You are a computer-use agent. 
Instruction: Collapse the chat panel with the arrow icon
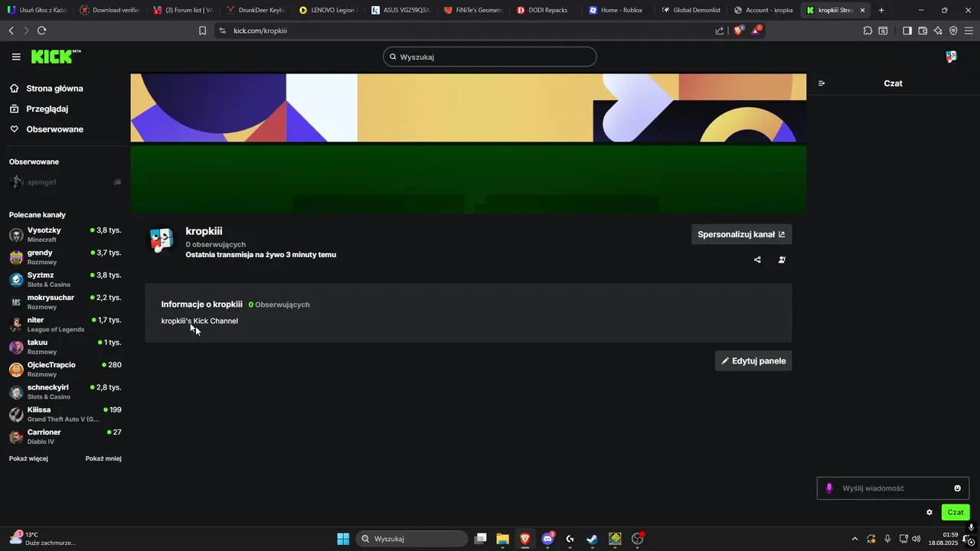[x=822, y=83]
